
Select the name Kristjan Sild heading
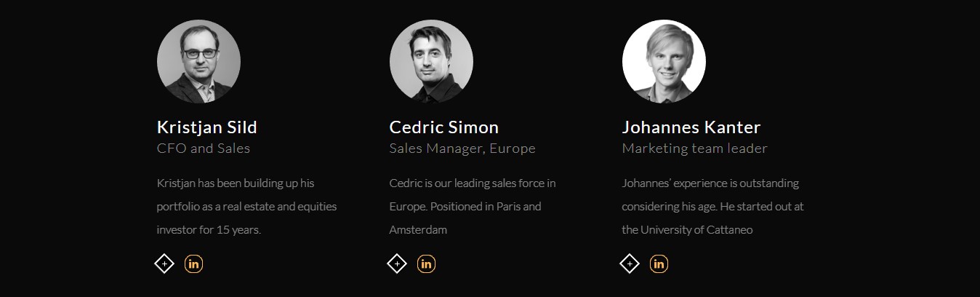(x=207, y=127)
